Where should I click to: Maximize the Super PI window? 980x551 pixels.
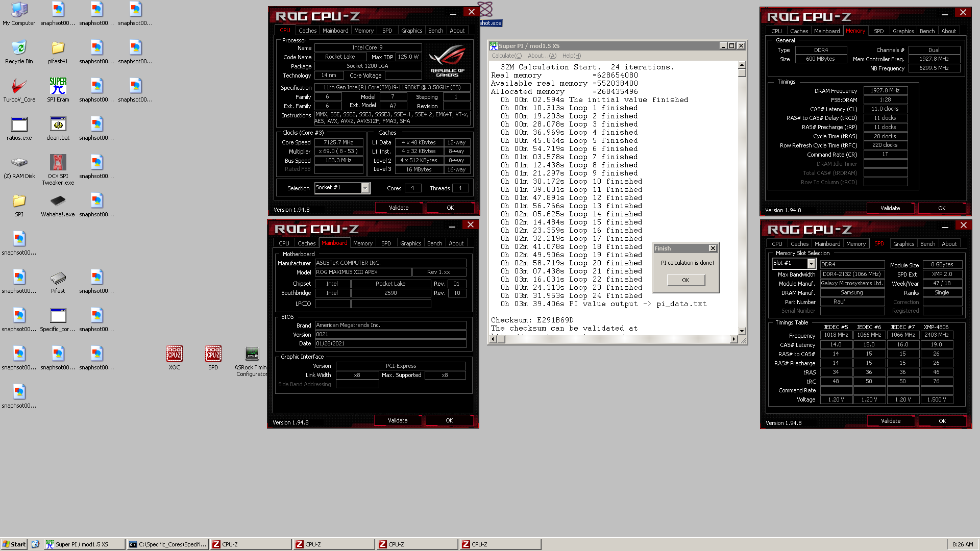(x=732, y=46)
